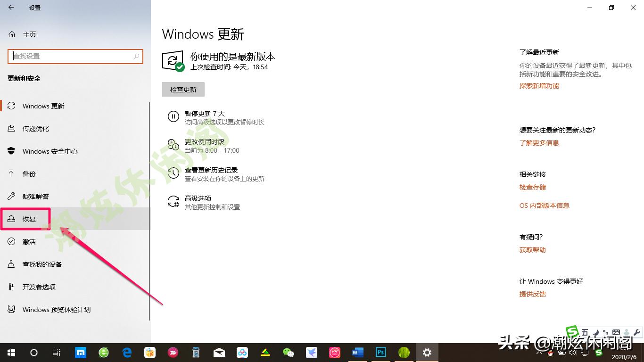The image size is (644, 362).
Task: Open 查看更新历史记录
Action: [x=211, y=170]
